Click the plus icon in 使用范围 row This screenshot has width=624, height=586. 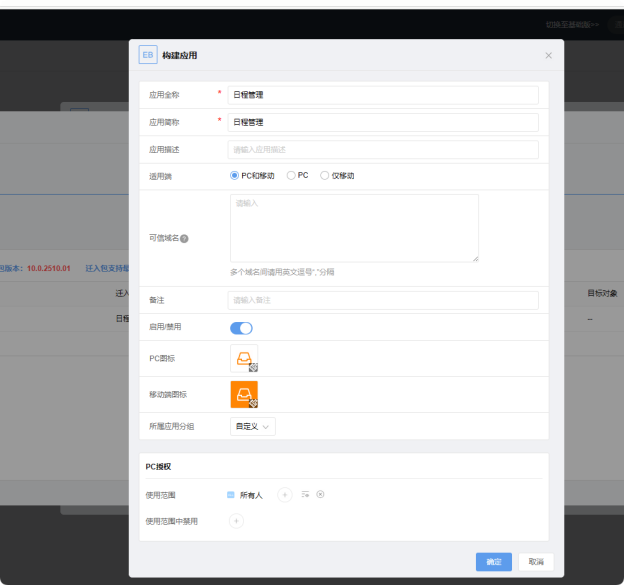point(284,494)
